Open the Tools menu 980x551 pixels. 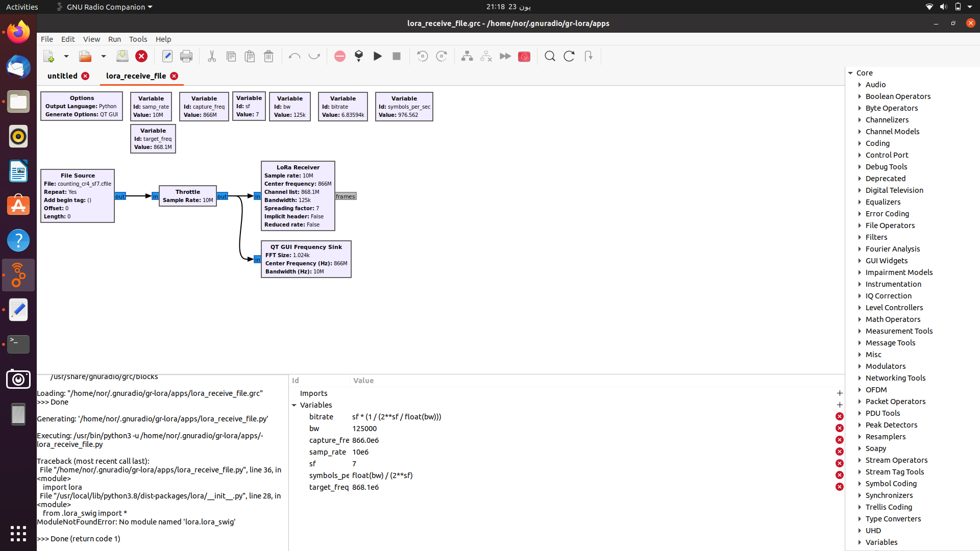[138, 39]
